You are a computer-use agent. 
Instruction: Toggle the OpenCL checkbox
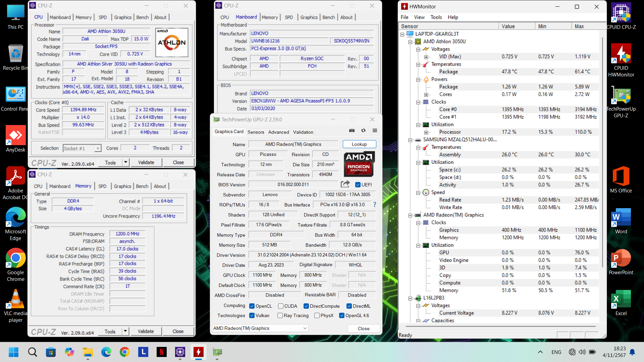click(252, 306)
